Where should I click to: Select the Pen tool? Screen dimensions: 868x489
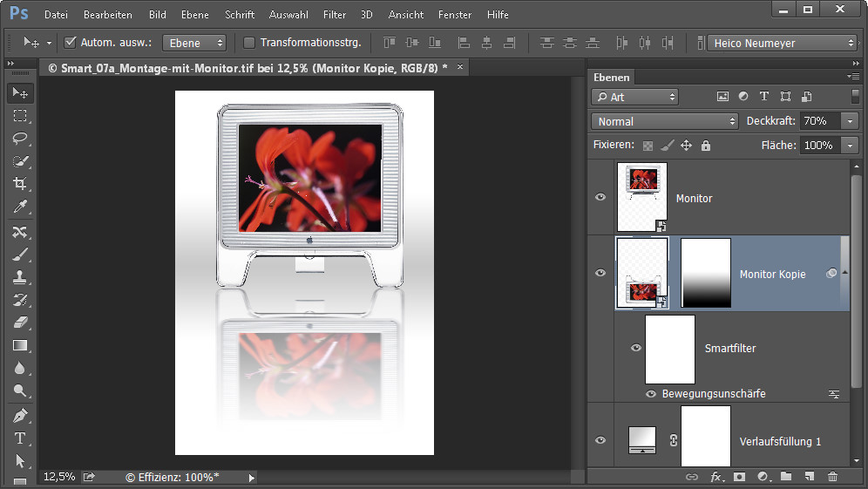(x=20, y=416)
